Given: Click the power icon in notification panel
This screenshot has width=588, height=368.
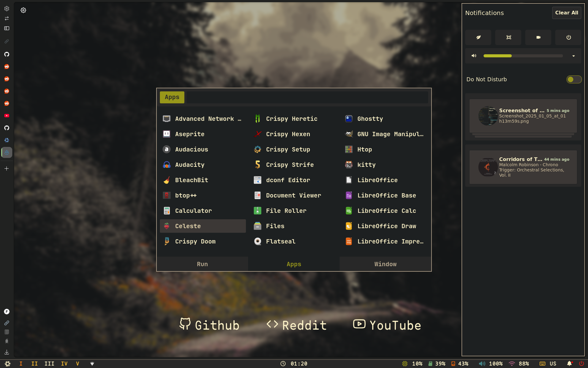Looking at the screenshot, I should pos(568,37).
